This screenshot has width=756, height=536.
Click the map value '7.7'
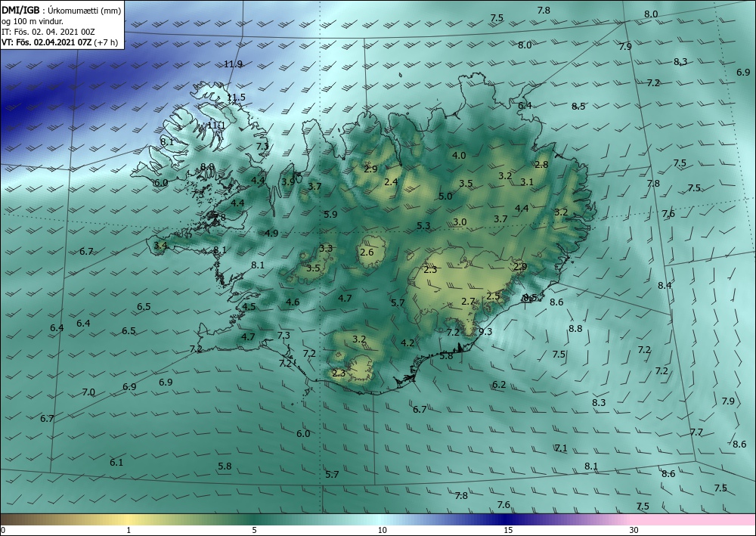click(696, 432)
